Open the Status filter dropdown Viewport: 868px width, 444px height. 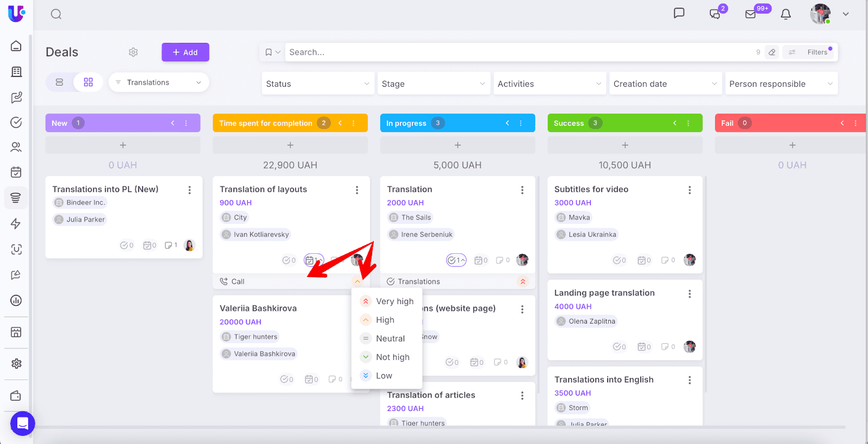(318, 83)
